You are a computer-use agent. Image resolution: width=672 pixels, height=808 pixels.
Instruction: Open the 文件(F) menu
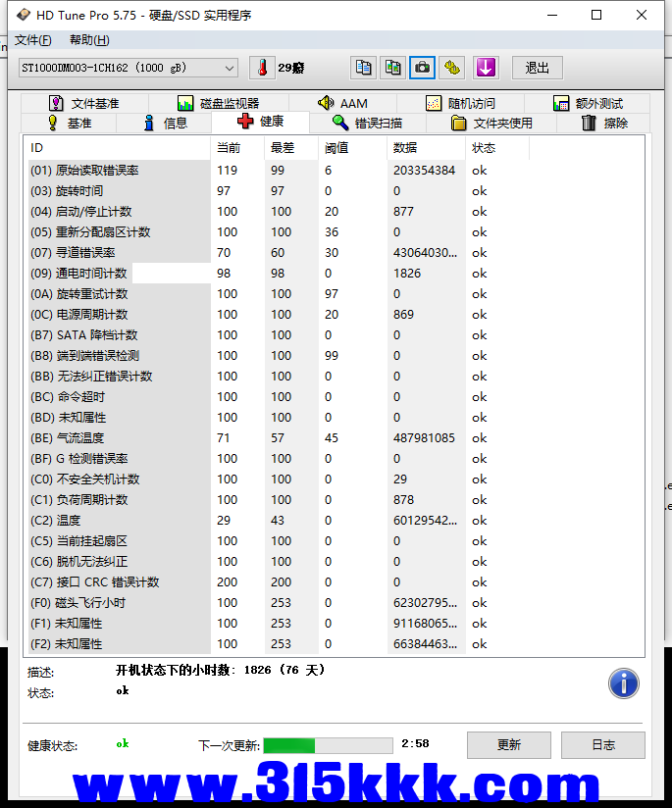point(33,40)
